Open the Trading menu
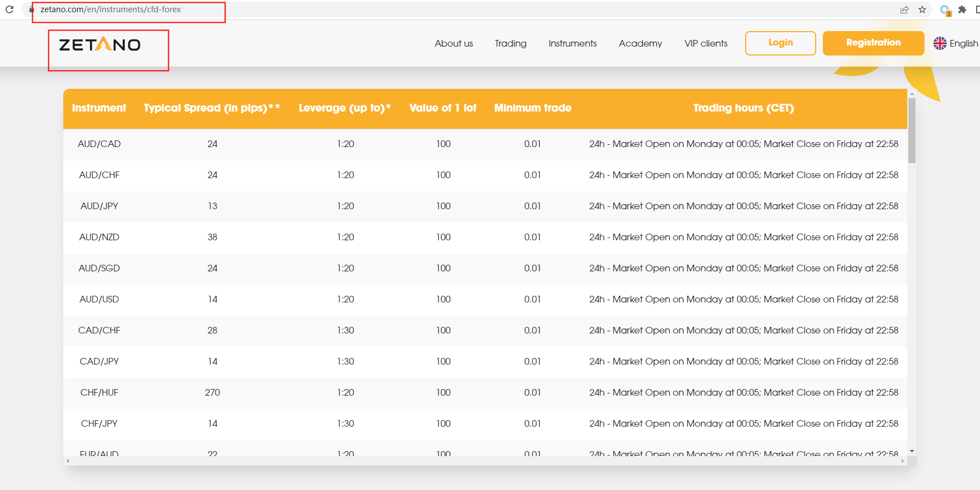 tap(510, 43)
